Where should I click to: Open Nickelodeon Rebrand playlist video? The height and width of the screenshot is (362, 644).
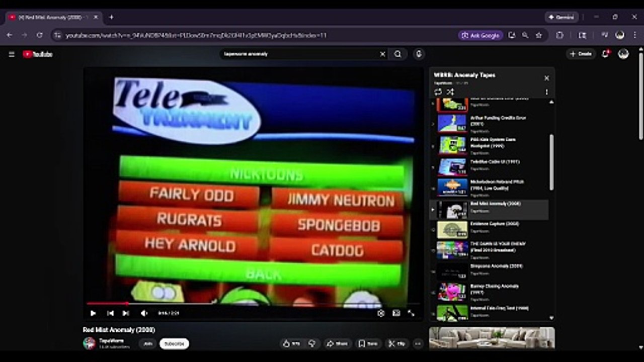point(489,187)
